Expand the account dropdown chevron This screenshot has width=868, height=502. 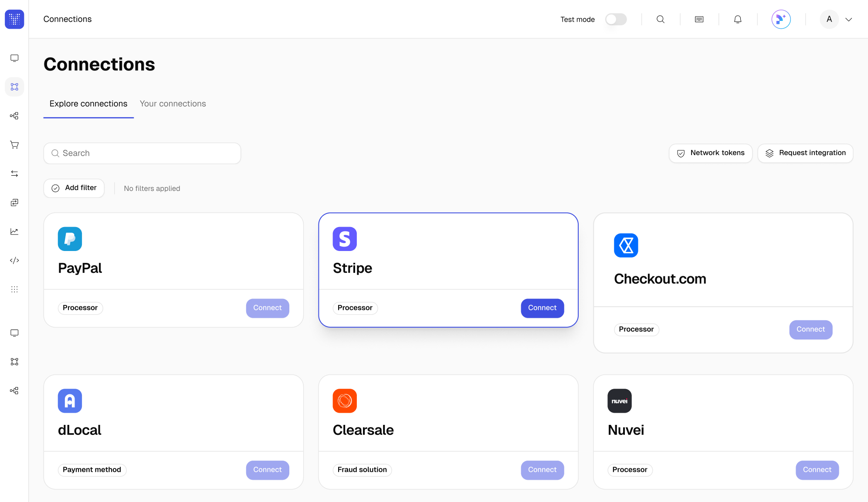point(849,20)
